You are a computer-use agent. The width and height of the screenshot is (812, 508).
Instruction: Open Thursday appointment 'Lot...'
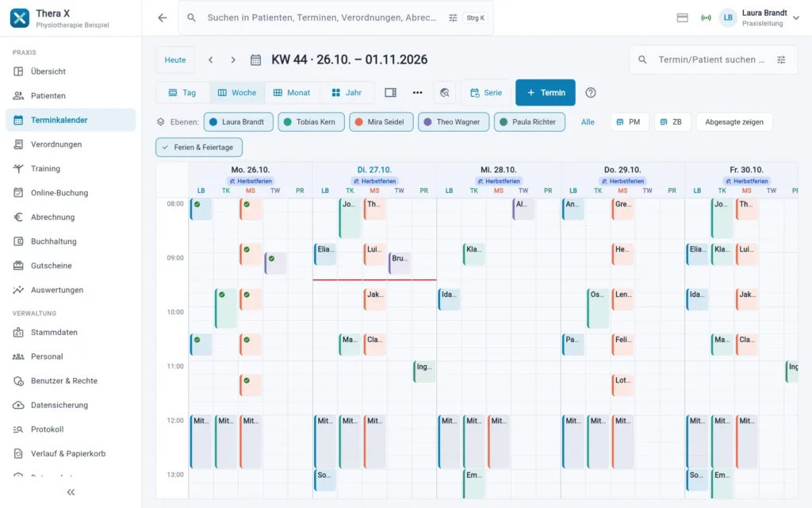click(622, 385)
